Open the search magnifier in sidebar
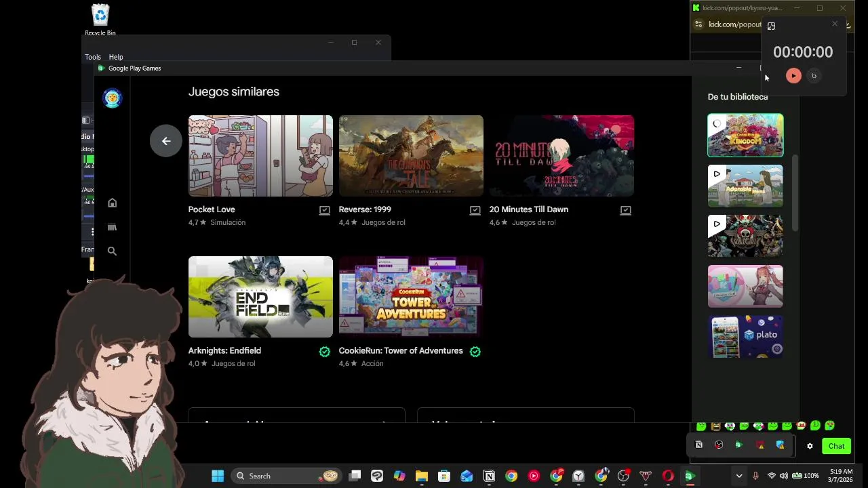 pos(113,251)
